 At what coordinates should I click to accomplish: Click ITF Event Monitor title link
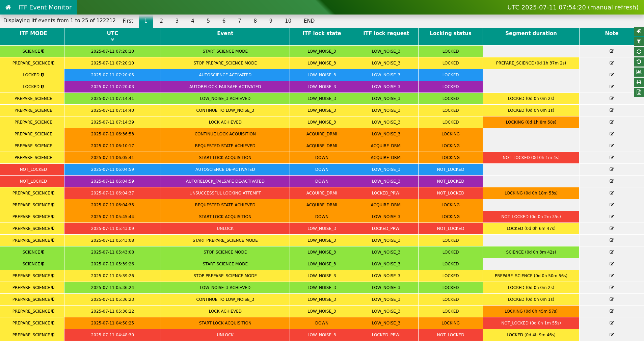45,7
